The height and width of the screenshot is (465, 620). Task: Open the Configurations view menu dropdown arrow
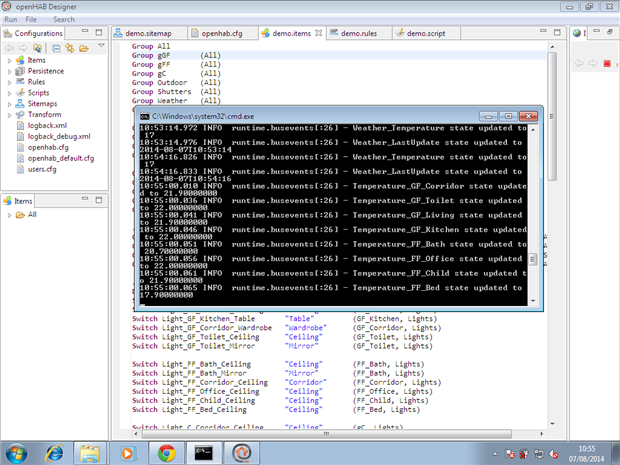[x=101, y=46]
